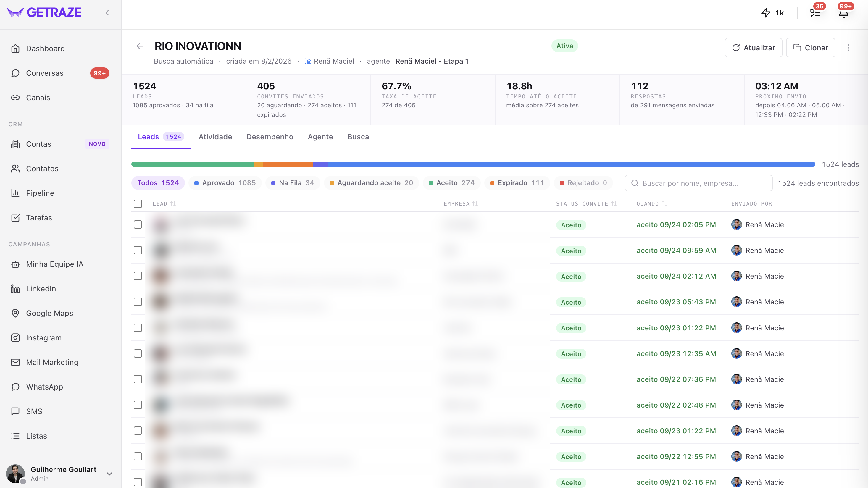868x488 pixels.
Task: Switch to the Busca tab
Action: [x=358, y=137]
